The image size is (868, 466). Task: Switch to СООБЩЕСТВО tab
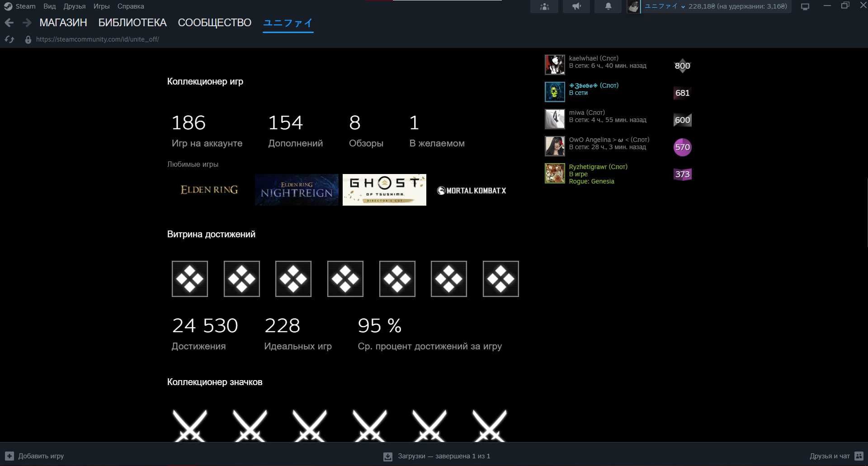215,23
